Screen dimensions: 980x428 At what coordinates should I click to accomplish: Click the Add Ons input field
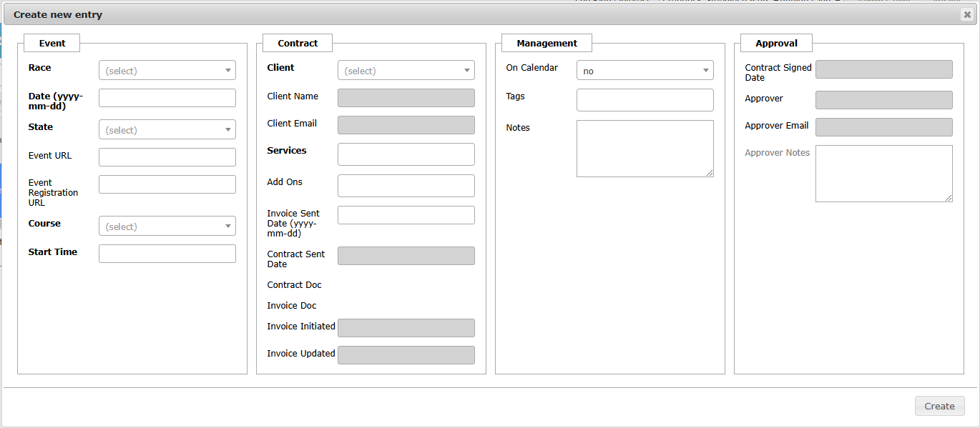point(406,186)
